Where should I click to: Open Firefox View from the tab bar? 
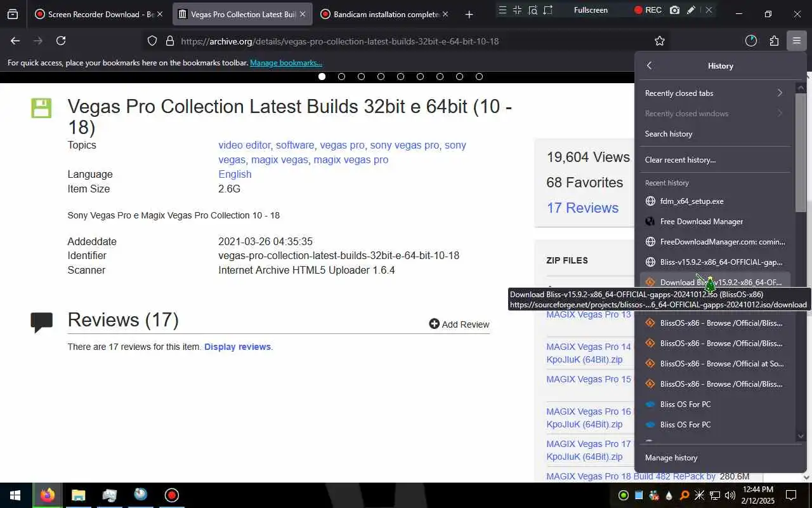(13, 14)
